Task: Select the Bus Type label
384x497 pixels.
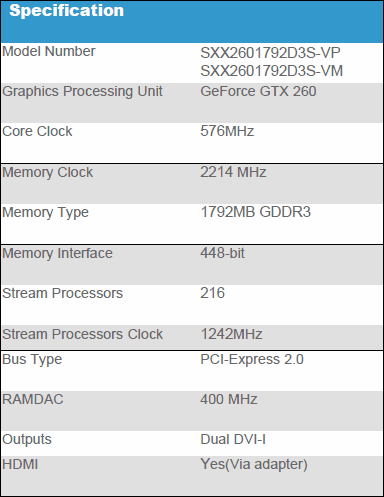Action: tap(32, 360)
